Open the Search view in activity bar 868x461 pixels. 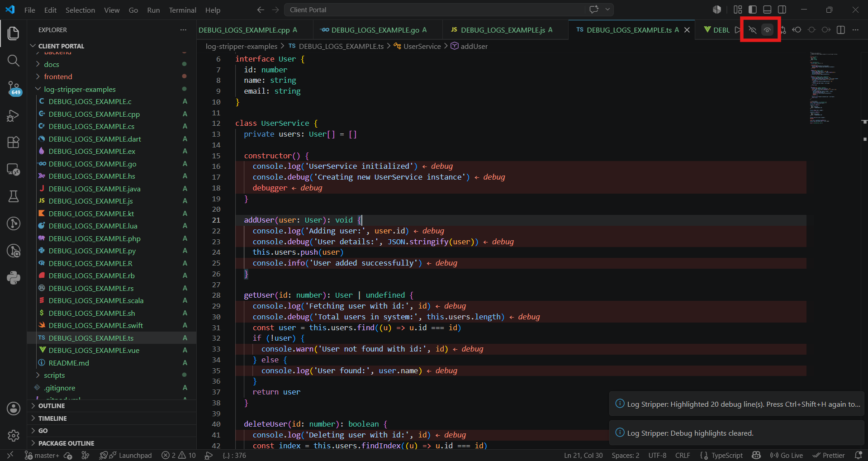tap(14, 61)
